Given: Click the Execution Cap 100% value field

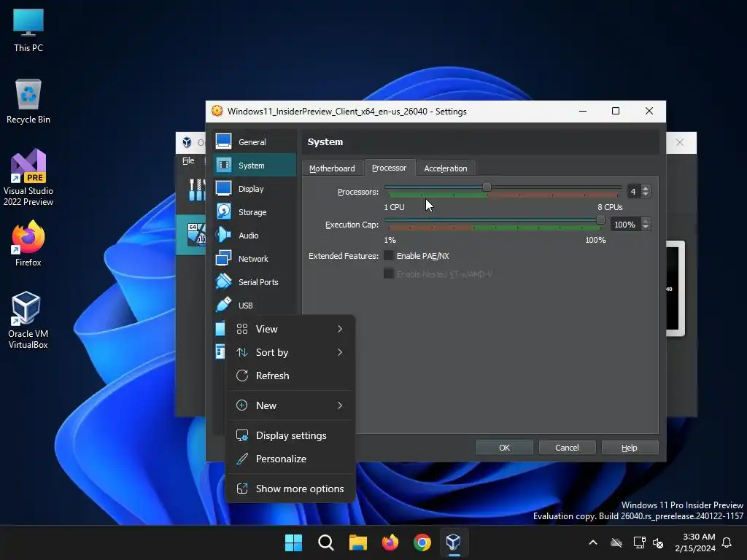Looking at the screenshot, I should click(625, 225).
